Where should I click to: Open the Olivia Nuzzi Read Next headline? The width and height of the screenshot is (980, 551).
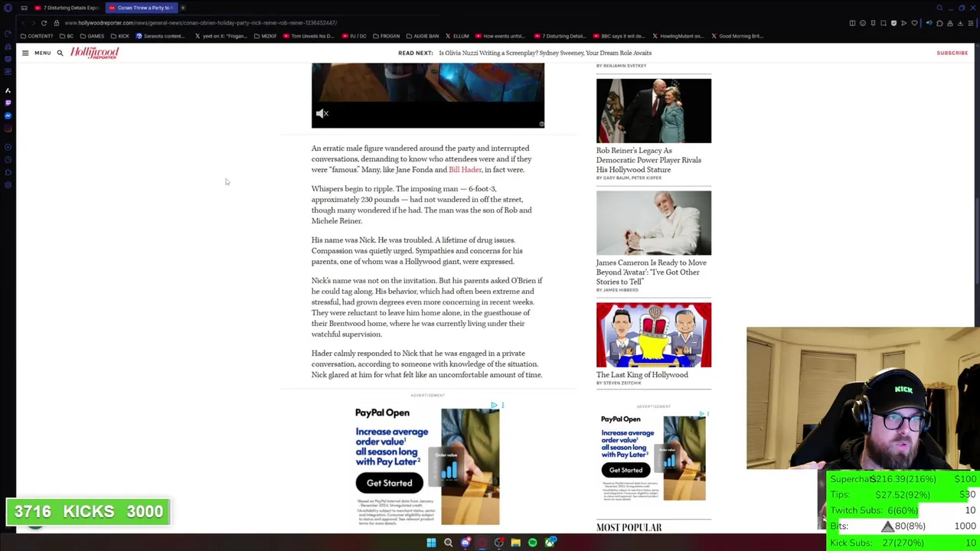[x=545, y=53]
